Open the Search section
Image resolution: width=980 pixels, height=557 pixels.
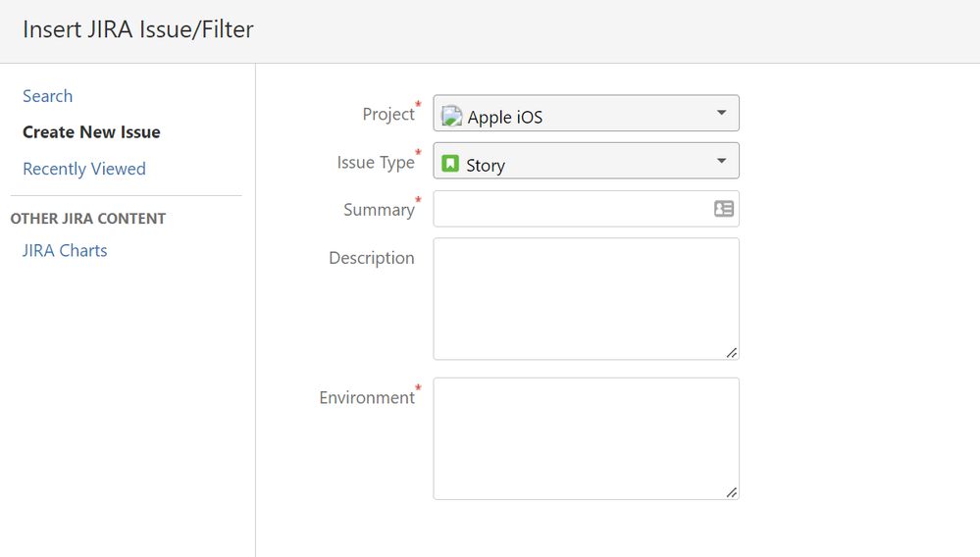47,96
